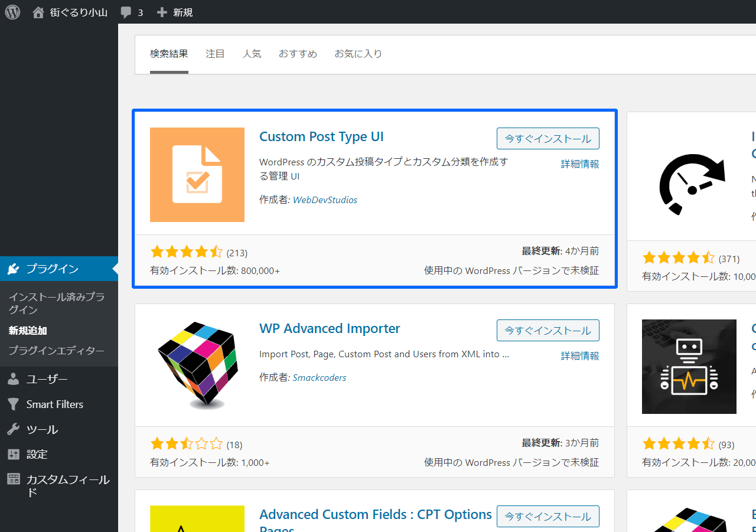Switch to the おすすめ tab
This screenshot has width=756, height=532.
point(298,54)
